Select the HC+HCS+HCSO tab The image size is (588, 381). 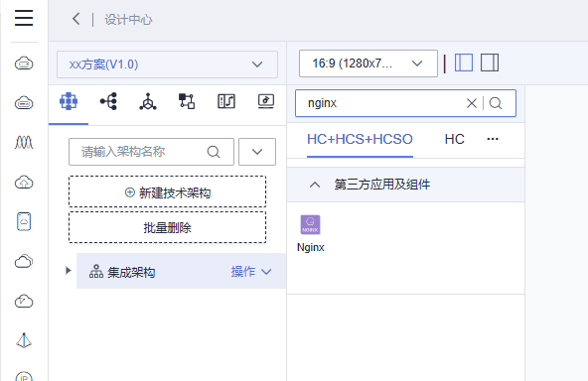tap(360, 139)
